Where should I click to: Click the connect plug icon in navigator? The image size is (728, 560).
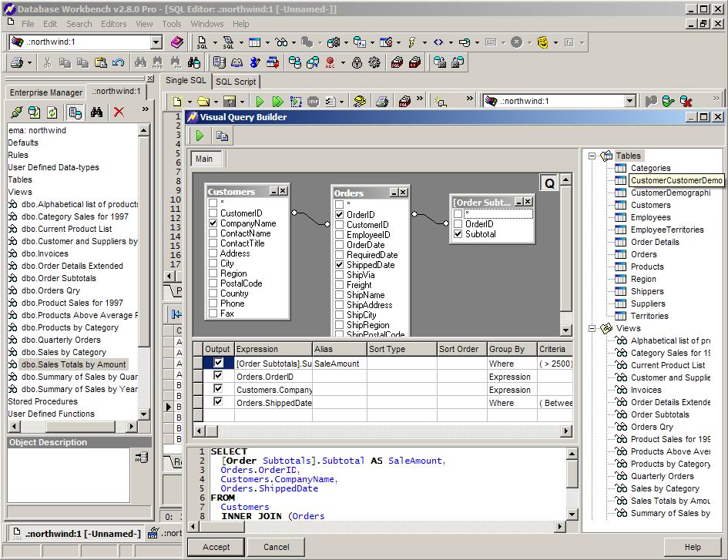(x=17, y=112)
